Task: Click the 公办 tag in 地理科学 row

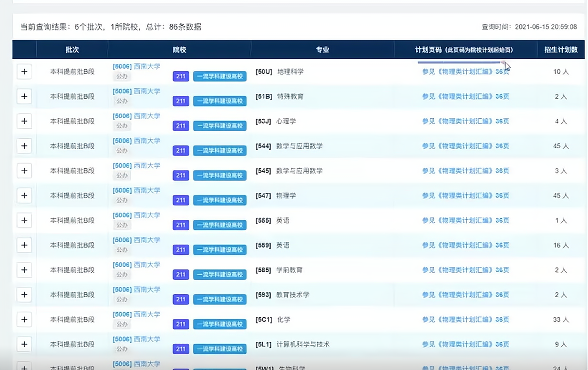Action: pos(122,76)
